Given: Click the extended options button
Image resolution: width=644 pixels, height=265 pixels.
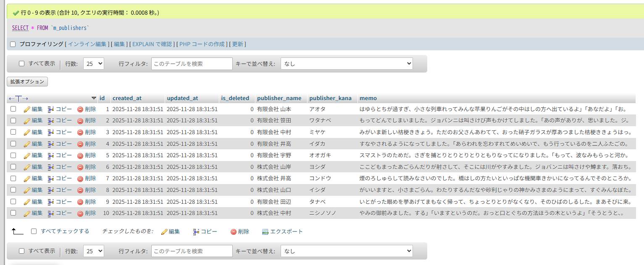Looking at the screenshot, I should click(27, 82).
